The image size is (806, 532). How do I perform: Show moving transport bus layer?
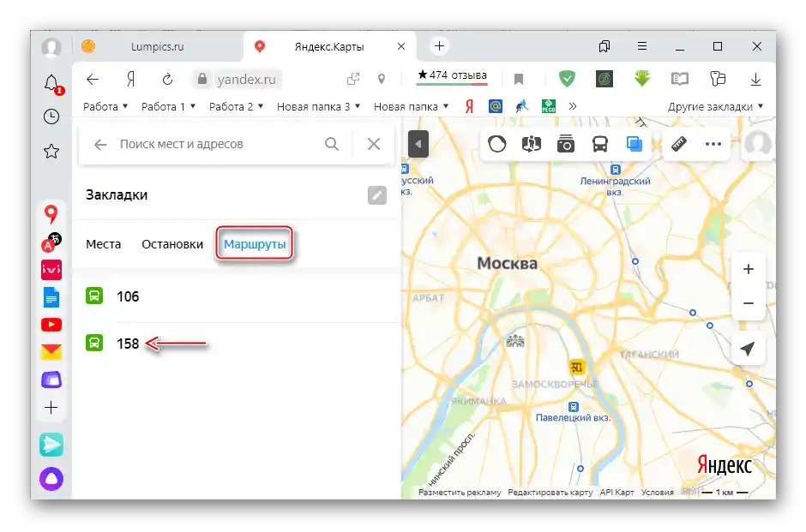[600, 144]
